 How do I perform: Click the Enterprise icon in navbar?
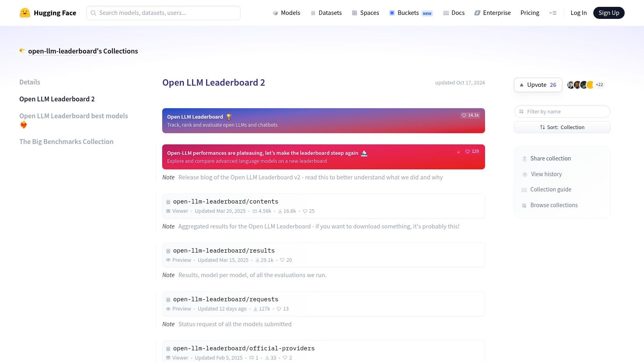click(477, 13)
